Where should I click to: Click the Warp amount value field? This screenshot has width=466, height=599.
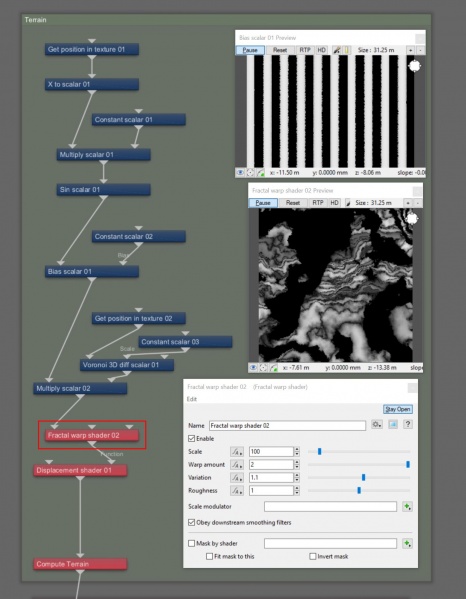pyautogui.click(x=271, y=465)
